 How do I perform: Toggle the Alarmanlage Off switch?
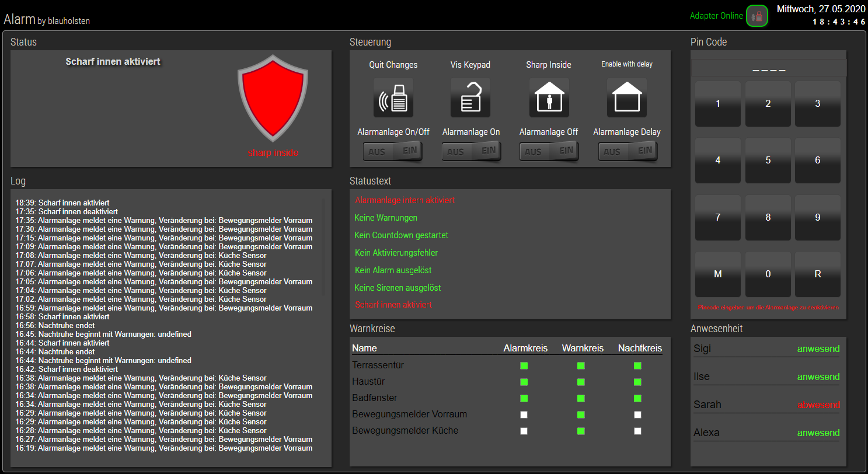pos(549,151)
